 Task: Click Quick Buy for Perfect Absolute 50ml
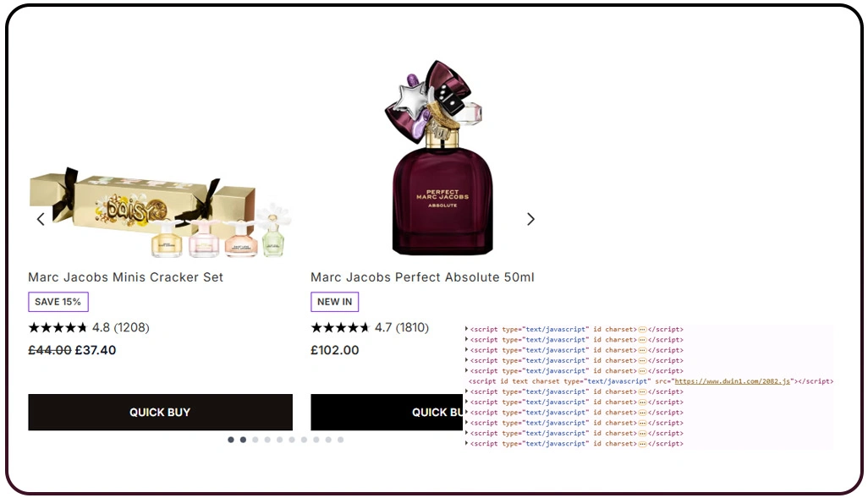(x=387, y=413)
